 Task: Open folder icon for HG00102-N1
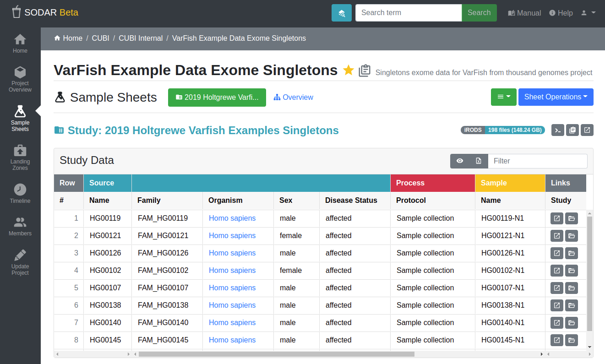click(572, 271)
